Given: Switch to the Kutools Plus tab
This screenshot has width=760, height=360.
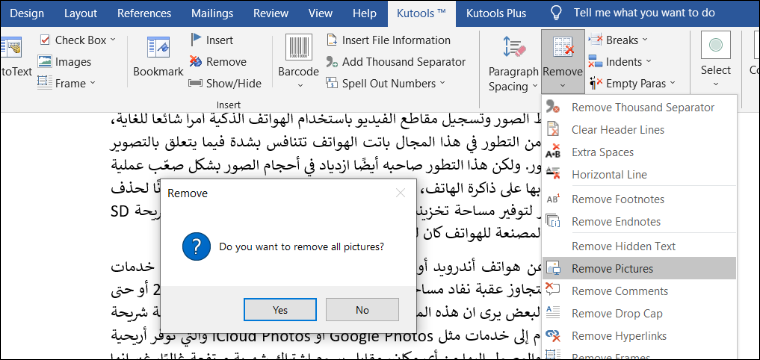Looking at the screenshot, I should pyautogui.click(x=496, y=13).
